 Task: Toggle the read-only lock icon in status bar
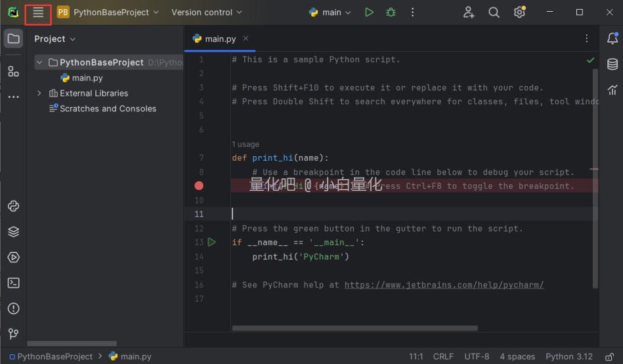(x=609, y=357)
